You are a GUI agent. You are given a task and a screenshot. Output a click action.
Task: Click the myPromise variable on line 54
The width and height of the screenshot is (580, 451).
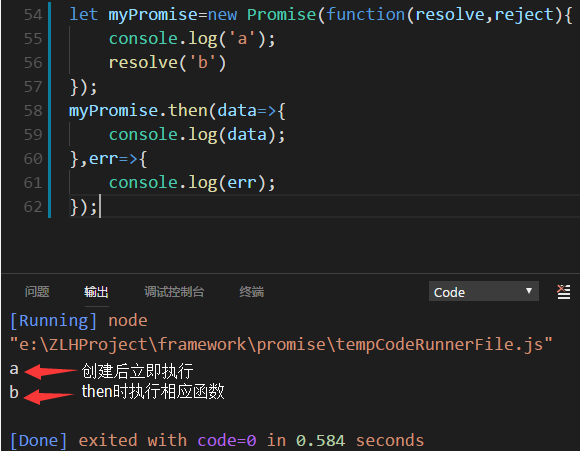[153, 16]
